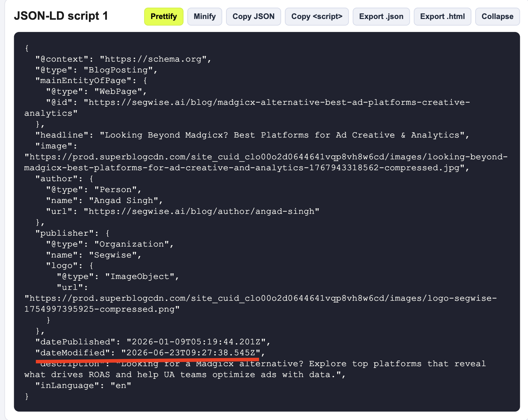Screen dimensions: 528x420
Task: Select the "@type": "ImageObject" line
Action: [118, 277]
